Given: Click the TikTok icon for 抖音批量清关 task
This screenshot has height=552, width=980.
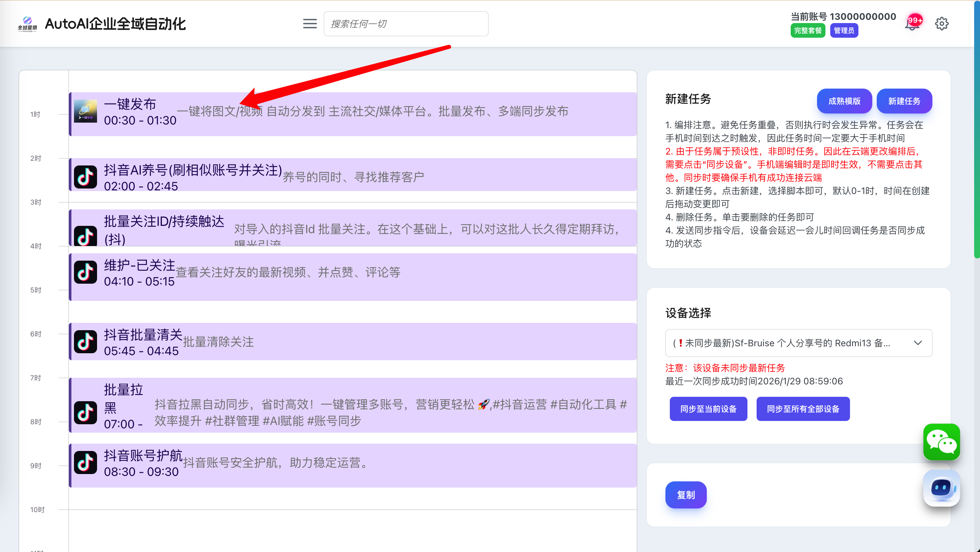Looking at the screenshot, I should coord(85,342).
